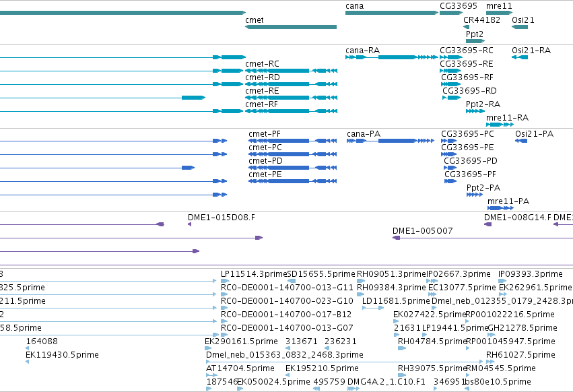The height and width of the screenshot is (392, 573).
Task: Select the CG33695 gene bar
Action: (x=451, y=13)
